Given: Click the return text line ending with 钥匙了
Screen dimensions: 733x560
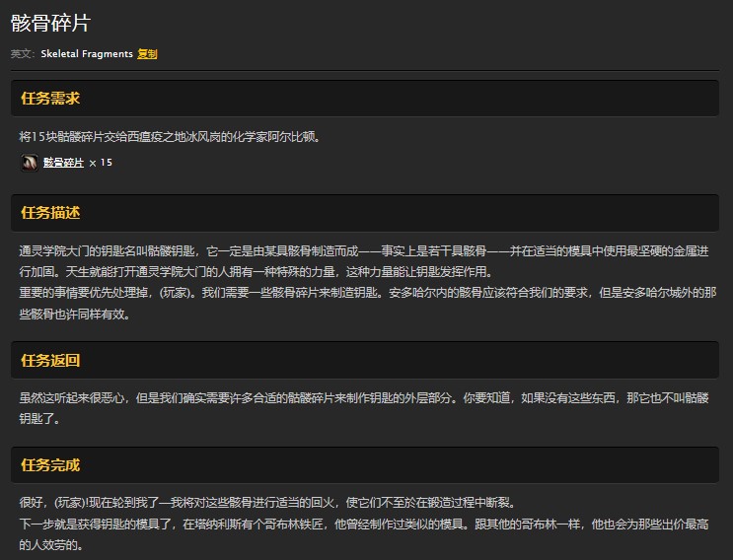Looking at the screenshot, I should click(x=39, y=419).
